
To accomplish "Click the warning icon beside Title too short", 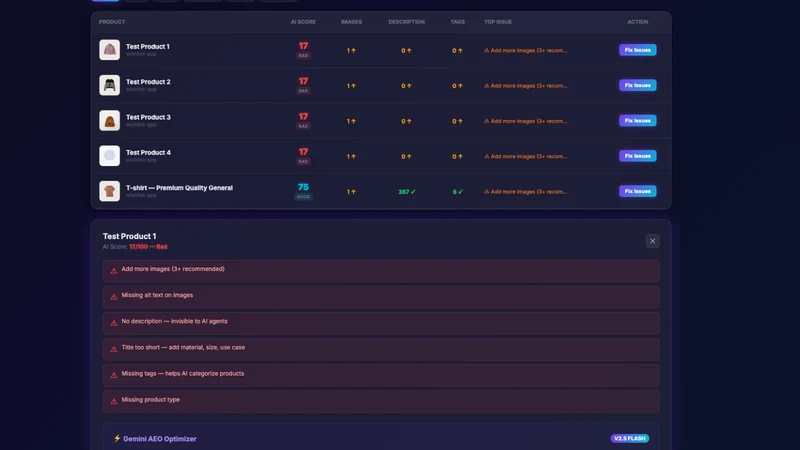I will pyautogui.click(x=114, y=349).
